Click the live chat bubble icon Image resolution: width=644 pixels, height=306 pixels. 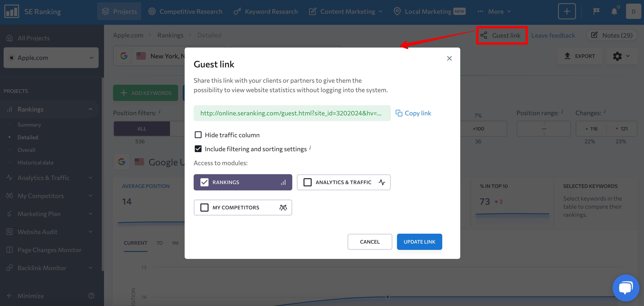tap(626, 288)
